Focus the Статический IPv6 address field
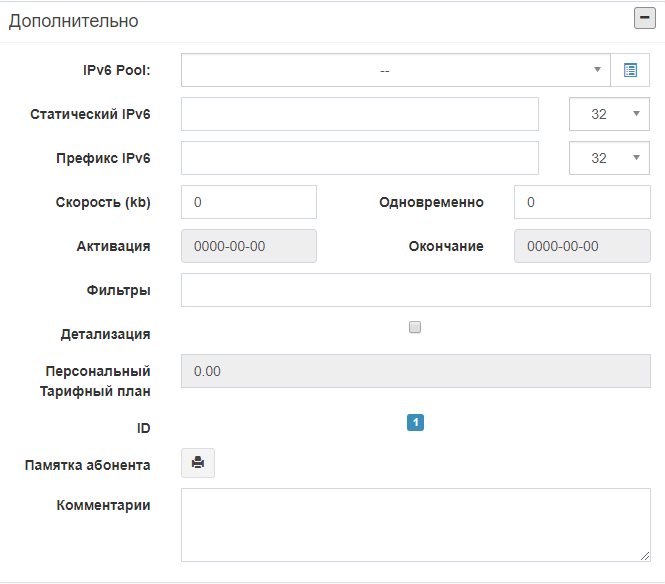665x584 pixels. pos(360,114)
